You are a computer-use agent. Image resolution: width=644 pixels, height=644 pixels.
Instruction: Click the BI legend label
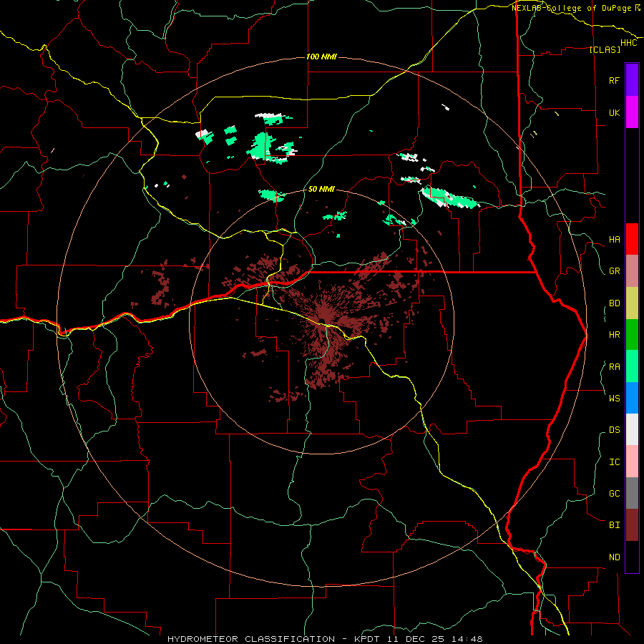point(614,525)
